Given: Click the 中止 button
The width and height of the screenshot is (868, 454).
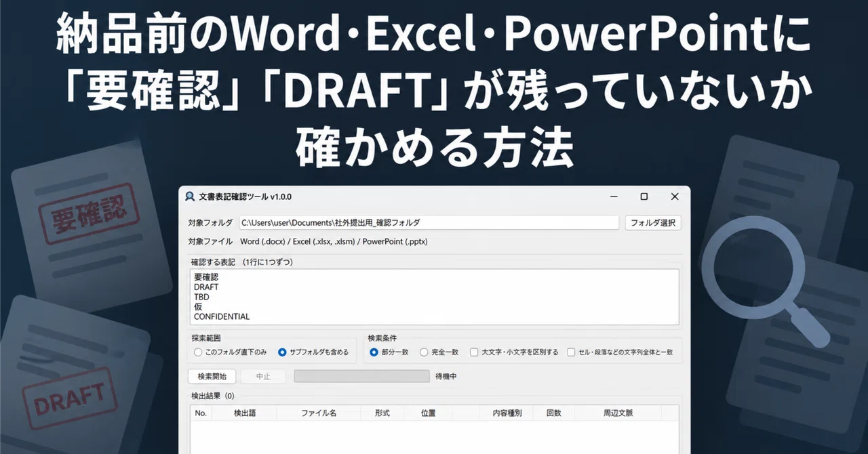Looking at the screenshot, I should [263, 376].
